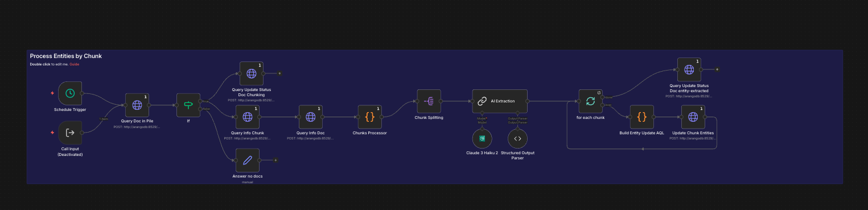Click the '1 item' connection label
The height and width of the screenshot is (210, 868).
[x=104, y=118]
